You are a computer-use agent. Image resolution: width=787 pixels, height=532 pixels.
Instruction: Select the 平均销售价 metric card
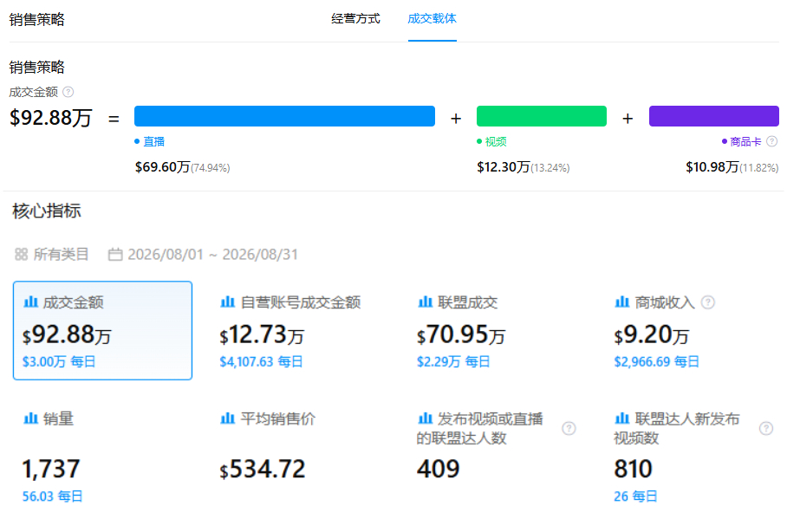tap(300, 457)
